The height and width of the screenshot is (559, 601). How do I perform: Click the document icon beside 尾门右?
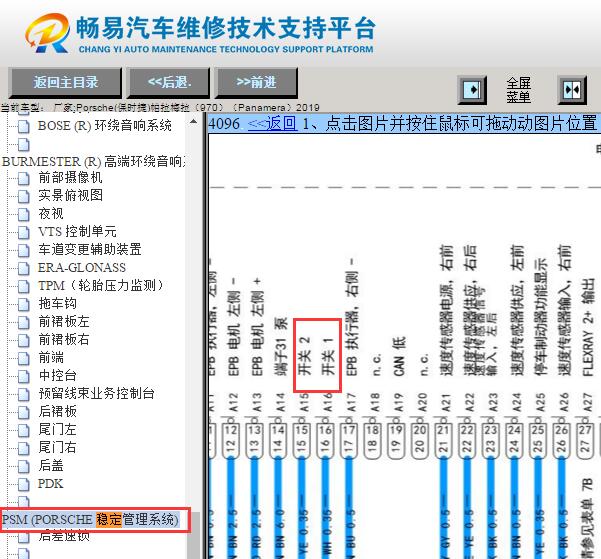tap(23, 448)
